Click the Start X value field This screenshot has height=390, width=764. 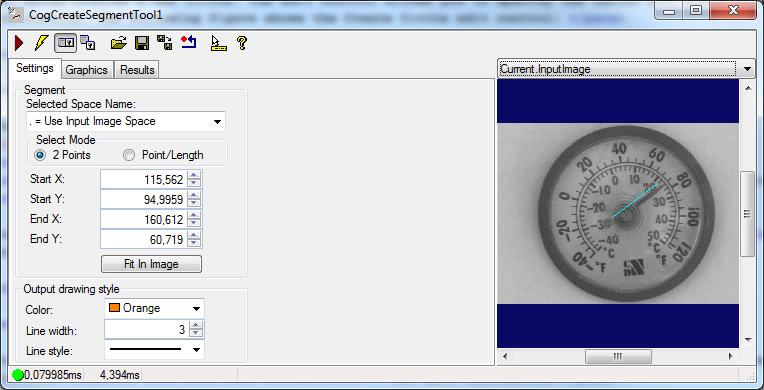143,179
